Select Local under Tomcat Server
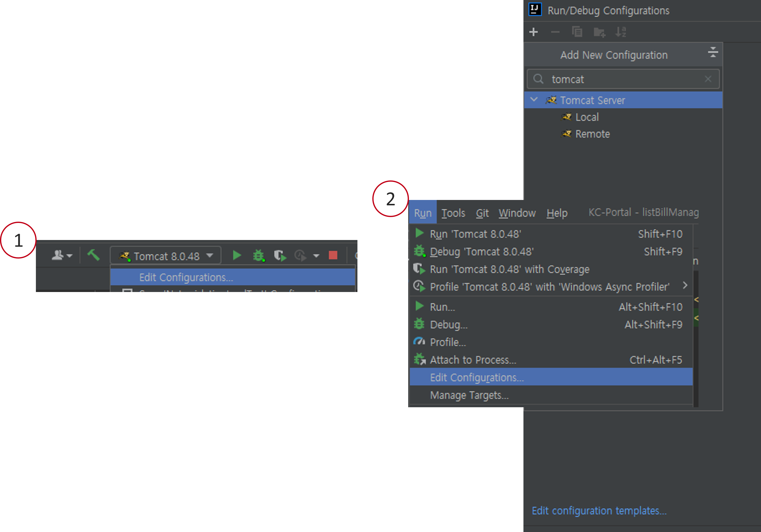761x532 pixels. [587, 117]
